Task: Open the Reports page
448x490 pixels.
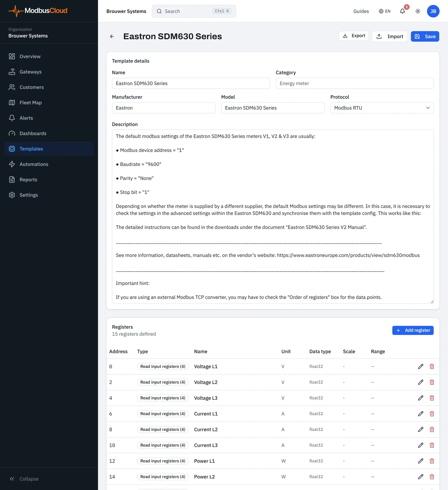Action: [49, 179]
